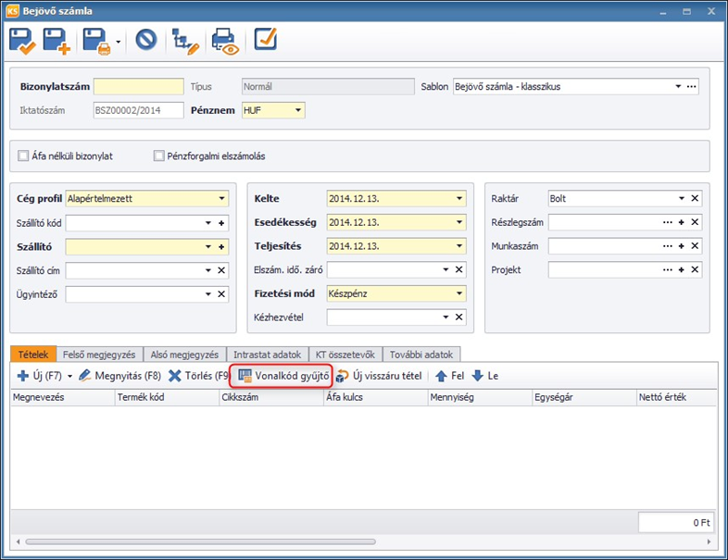Viewport: 728px width, 560px height.
Task: Clear the Munkaszám field
Action: click(695, 246)
